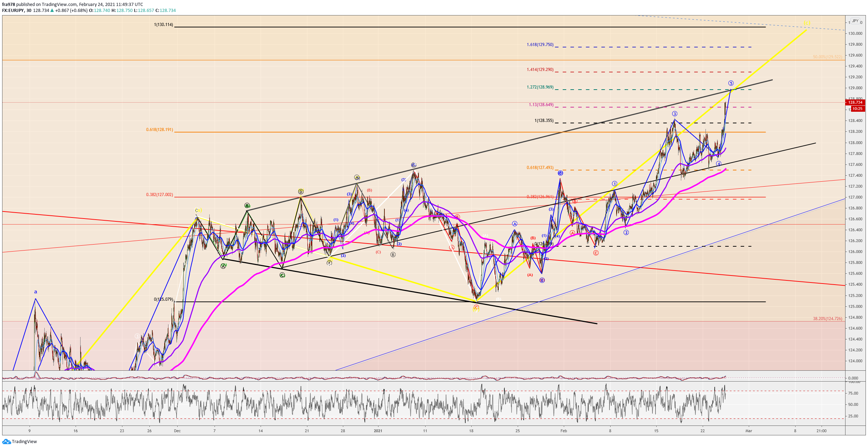Select the 0.618(127.493) Fibonacci label
The height and width of the screenshot is (448, 868).
(540, 168)
